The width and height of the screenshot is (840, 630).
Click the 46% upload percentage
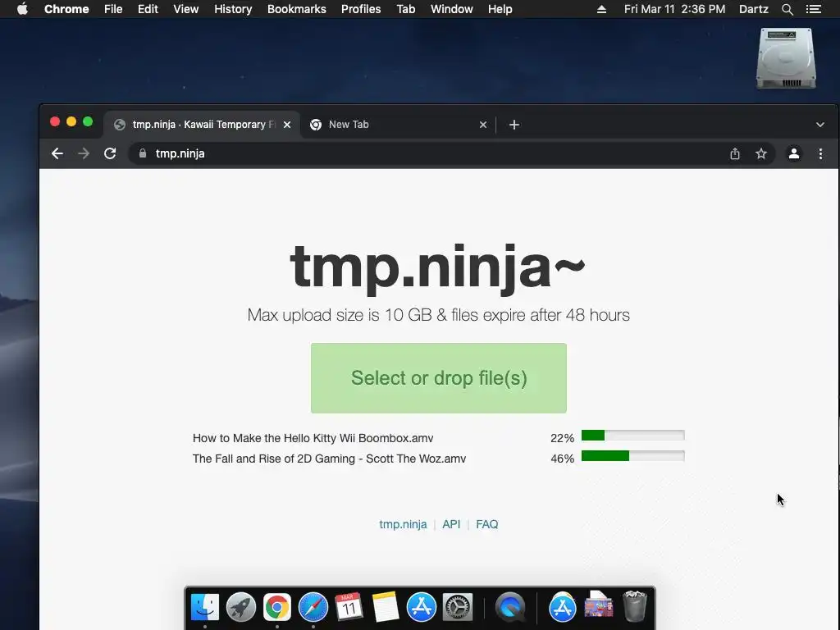pos(562,459)
